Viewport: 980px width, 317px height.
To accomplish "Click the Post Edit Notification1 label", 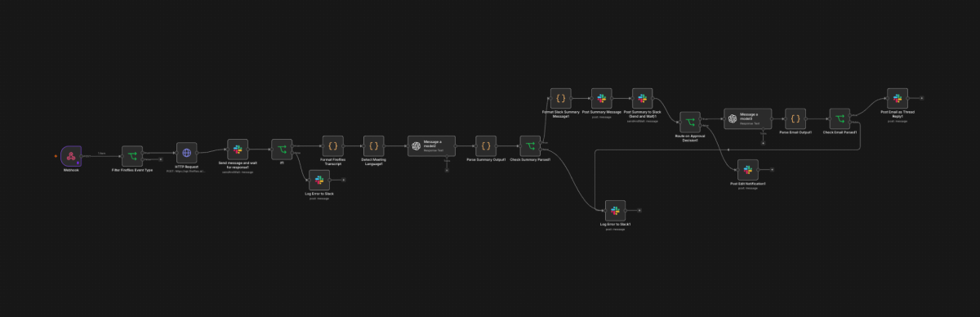I will coord(747,184).
